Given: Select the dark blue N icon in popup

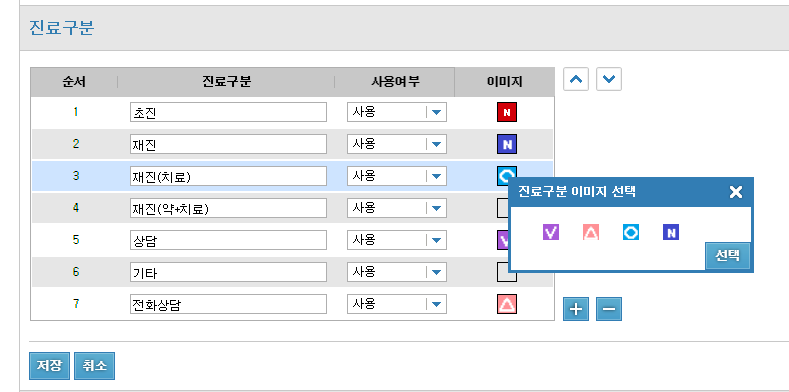Looking at the screenshot, I should click(x=671, y=232).
